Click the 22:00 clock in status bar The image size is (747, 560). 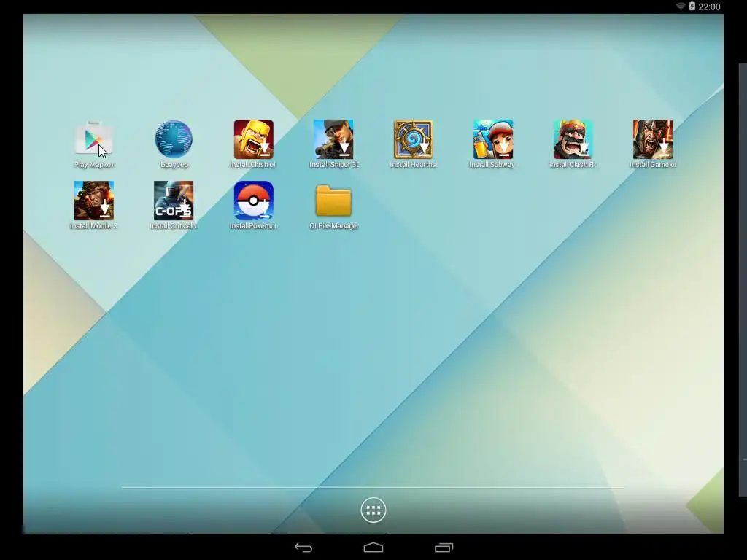(709, 7)
